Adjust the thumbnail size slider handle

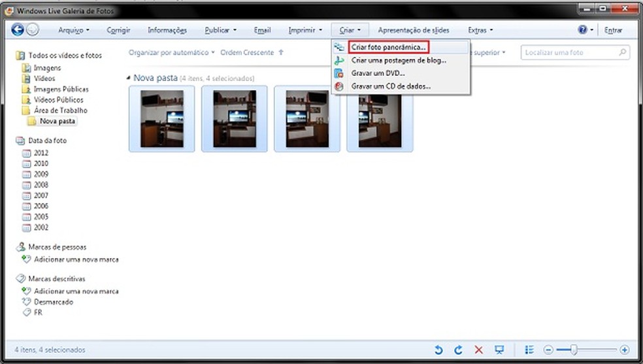point(574,350)
